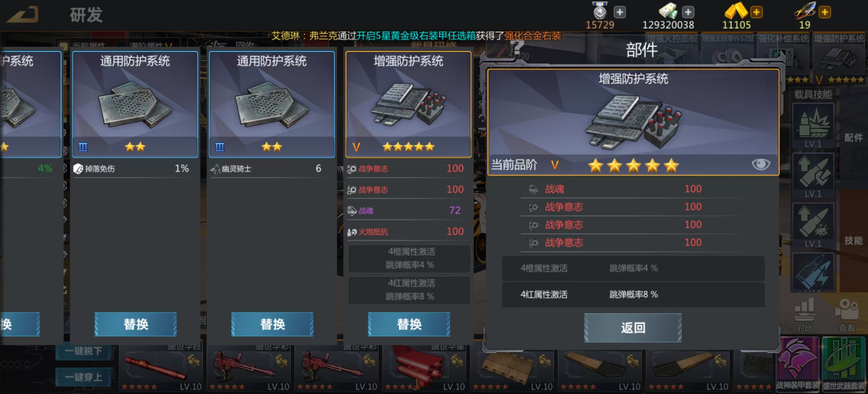Open the 对比 compare chart icon
The height and width of the screenshot is (394, 868).
[805, 316]
